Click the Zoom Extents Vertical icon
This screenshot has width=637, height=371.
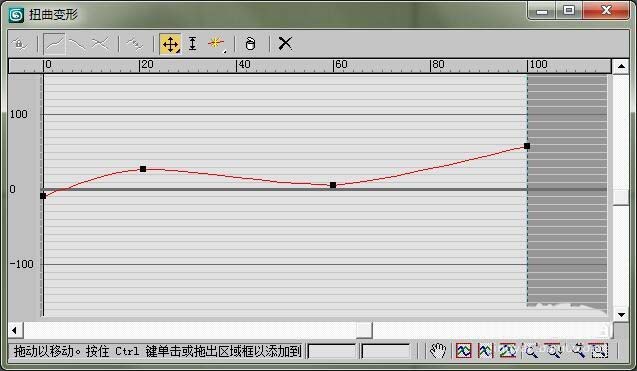click(507, 350)
